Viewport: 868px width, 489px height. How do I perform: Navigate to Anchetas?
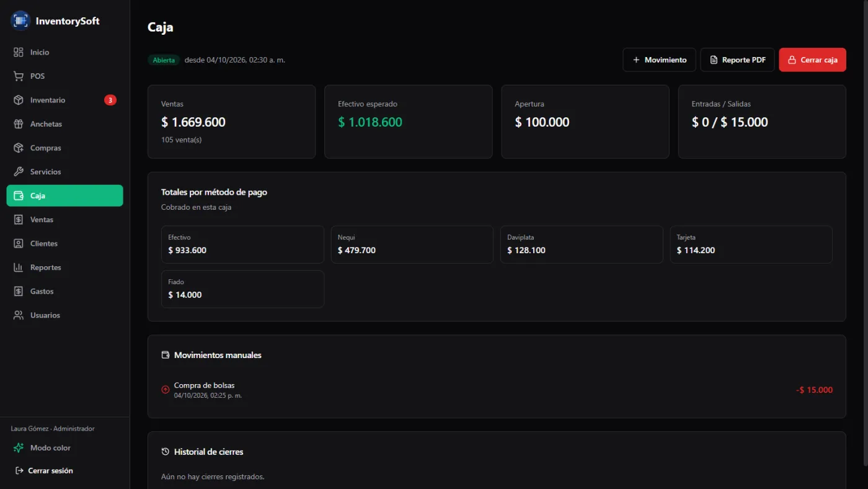(65, 124)
